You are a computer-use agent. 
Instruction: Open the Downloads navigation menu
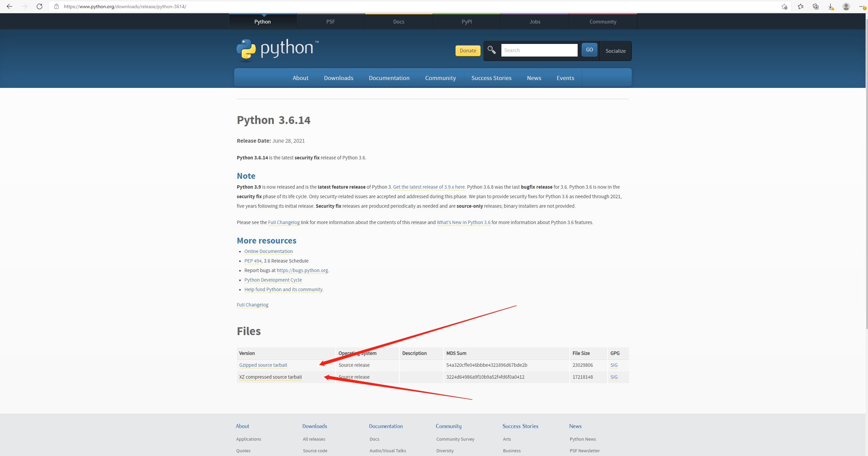pos(338,78)
